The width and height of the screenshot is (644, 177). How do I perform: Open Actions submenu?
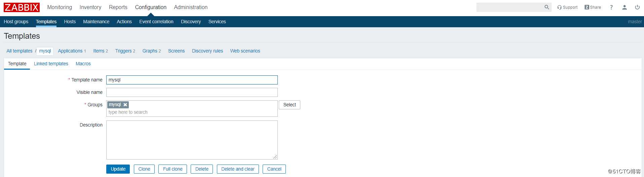click(124, 22)
